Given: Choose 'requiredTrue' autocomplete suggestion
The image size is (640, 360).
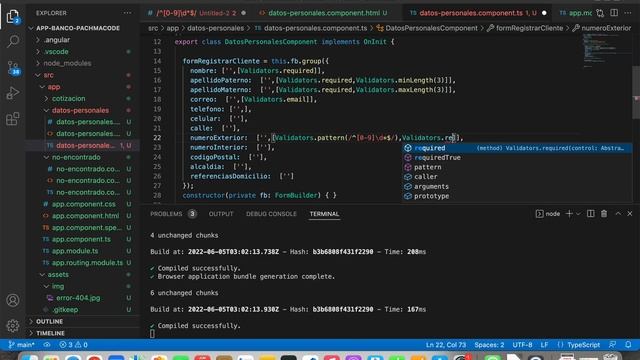Looking at the screenshot, I should [517, 158].
